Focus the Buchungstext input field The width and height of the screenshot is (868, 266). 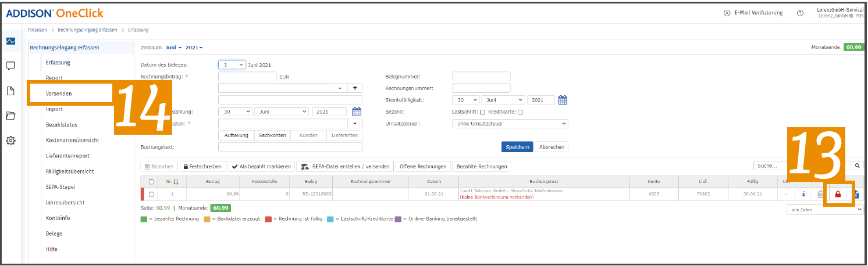[290, 147]
